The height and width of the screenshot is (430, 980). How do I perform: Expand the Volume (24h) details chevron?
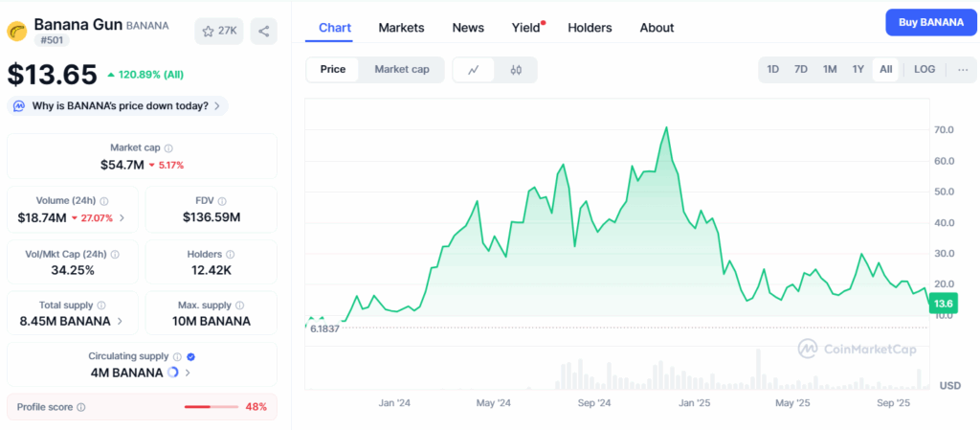[122, 218]
